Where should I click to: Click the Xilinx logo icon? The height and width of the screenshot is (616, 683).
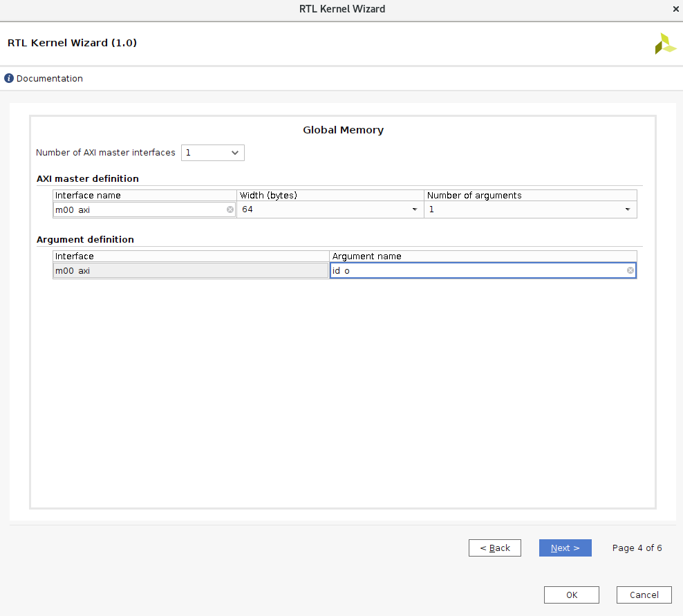click(666, 44)
